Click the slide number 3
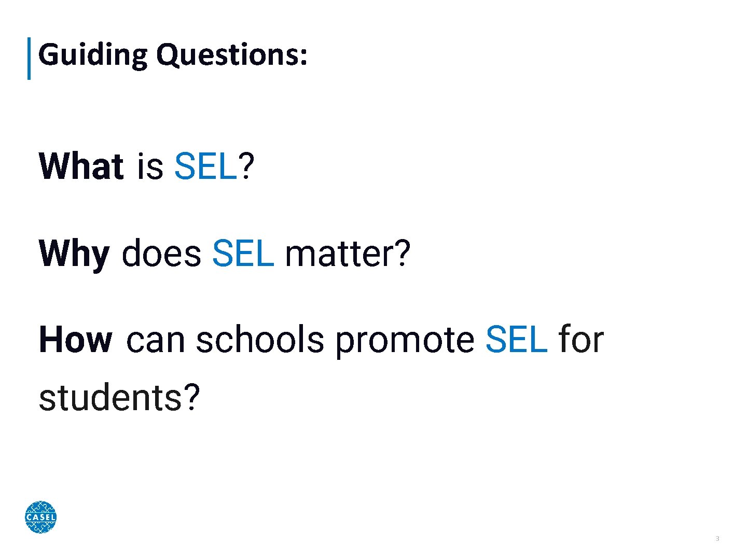The height and width of the screenshot is (560, 747). tap(717, 539)
